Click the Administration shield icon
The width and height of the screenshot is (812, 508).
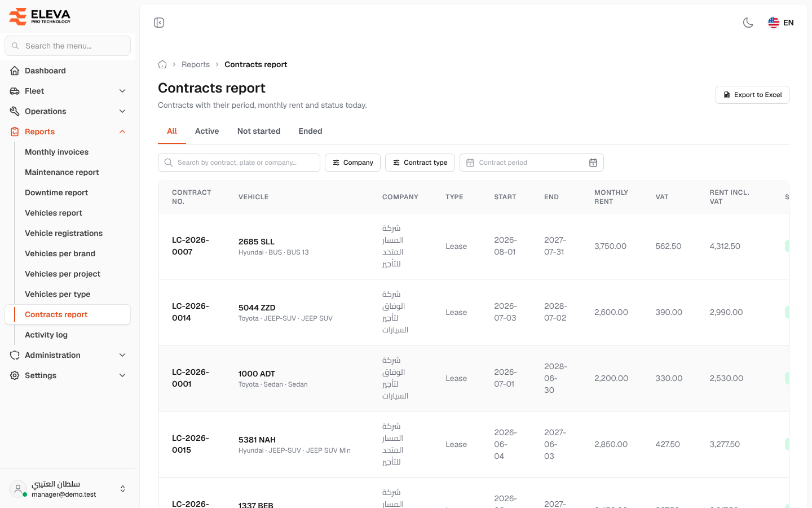(15, 355)
